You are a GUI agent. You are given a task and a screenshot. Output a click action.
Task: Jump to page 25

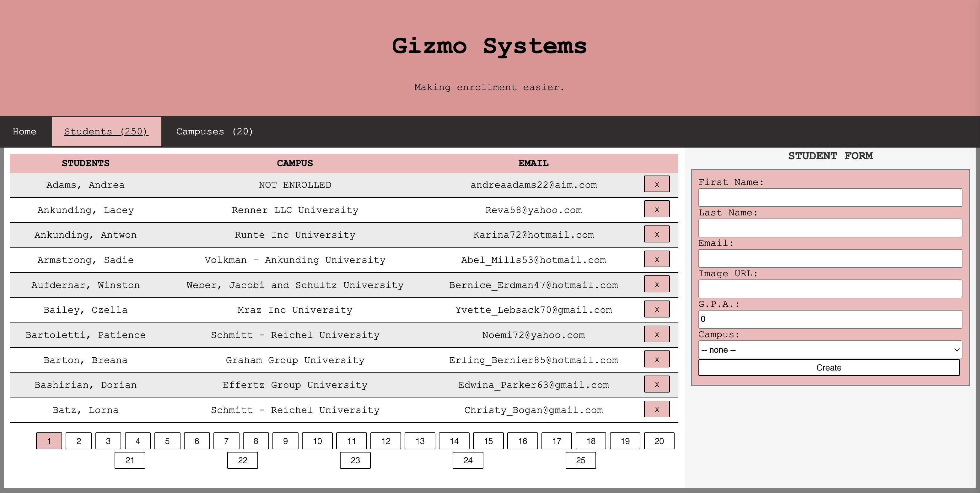click(580, 461)
